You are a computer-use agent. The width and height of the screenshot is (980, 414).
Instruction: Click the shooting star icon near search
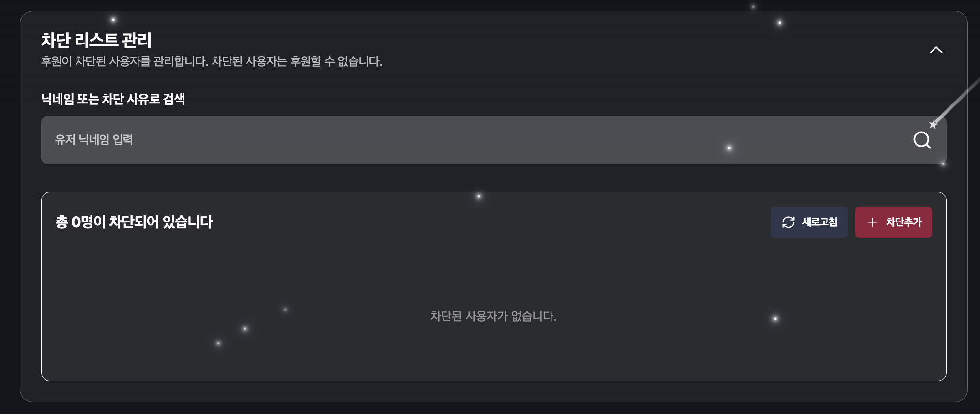tap(933, 124)
